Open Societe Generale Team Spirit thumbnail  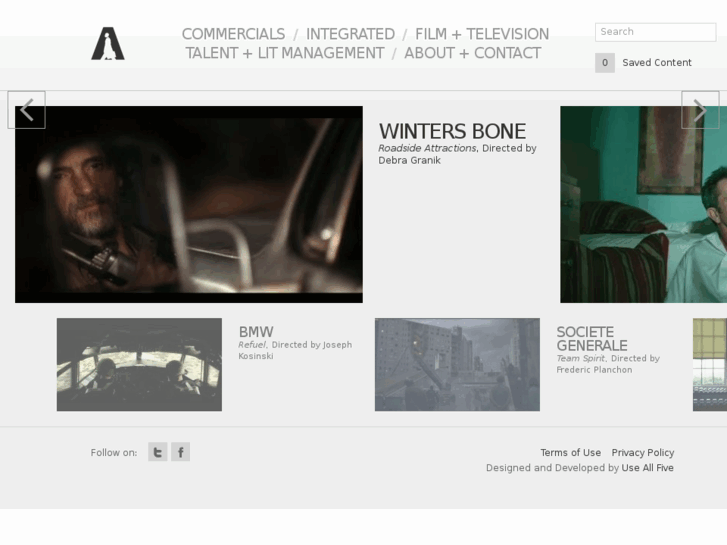pyautogui.click(x=457, y=365)
